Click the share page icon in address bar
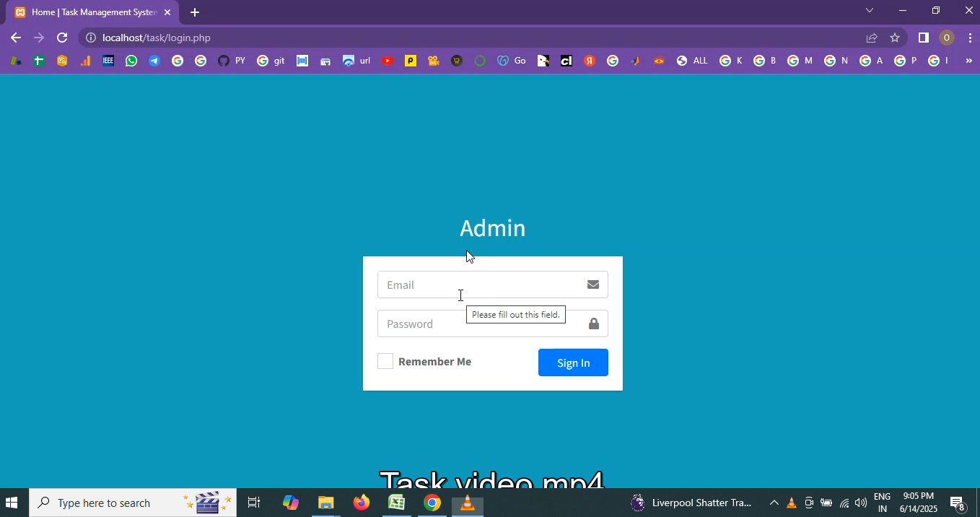The width and height of the screenshot is (980, 517). click(x=872, y=38)
